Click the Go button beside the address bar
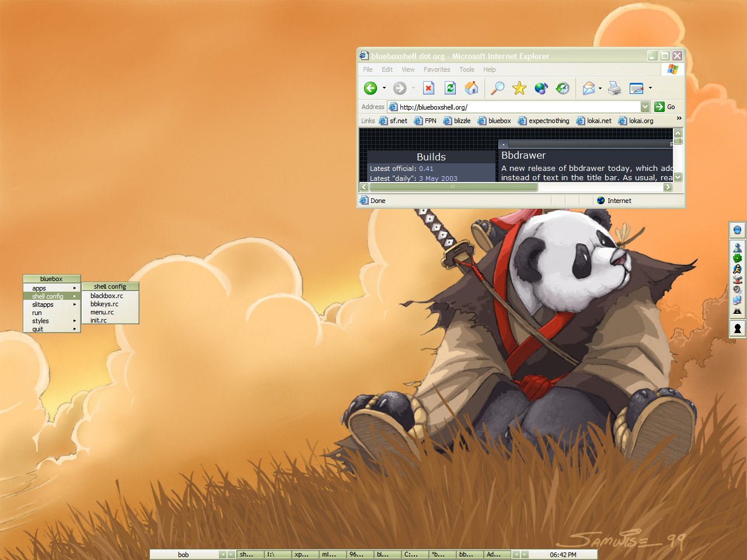The width and height of the screenshot is (747, 560). tap(665, 107)
